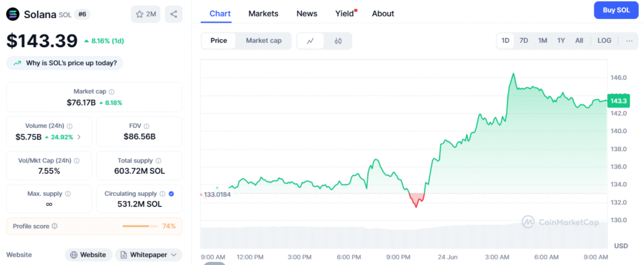Select the 1M time range

click(x=543, y=41)
